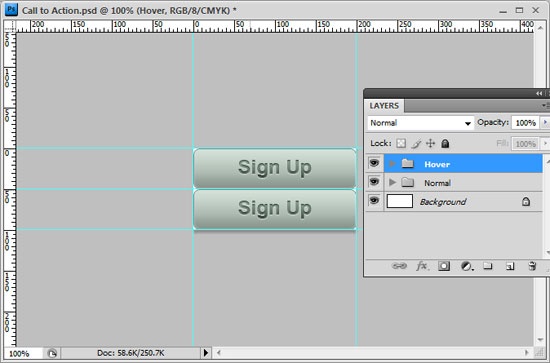Click the vertical scrollbar down arrow
The image size is (550, 363).
coord(541,340)
